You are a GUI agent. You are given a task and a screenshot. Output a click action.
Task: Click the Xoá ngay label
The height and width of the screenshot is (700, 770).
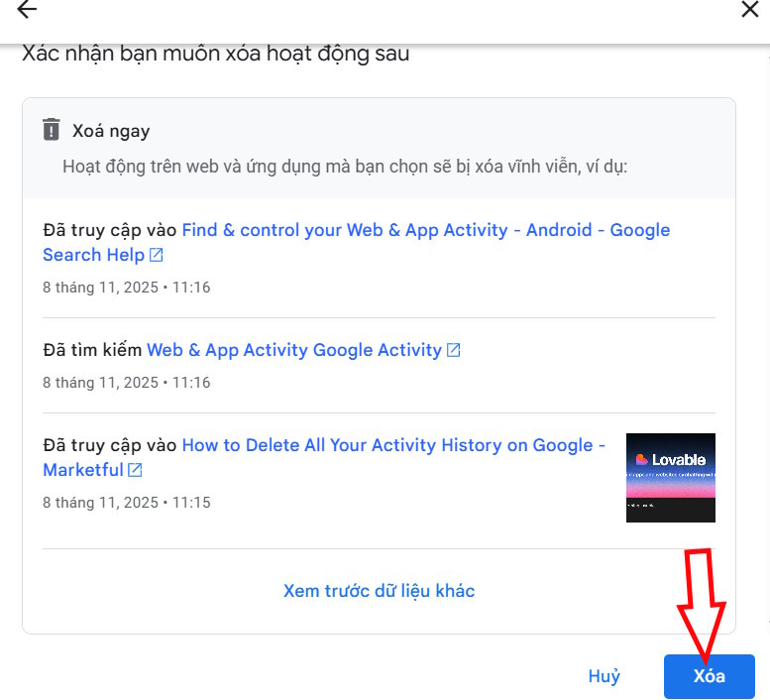click(x=111, y=131)
